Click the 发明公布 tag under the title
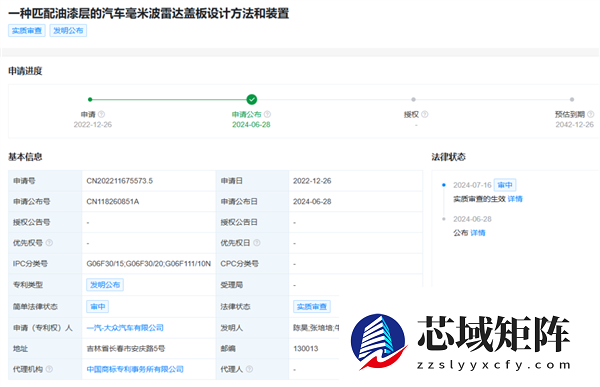This screenshot has height=387, width=600. [x=68, y=31]
